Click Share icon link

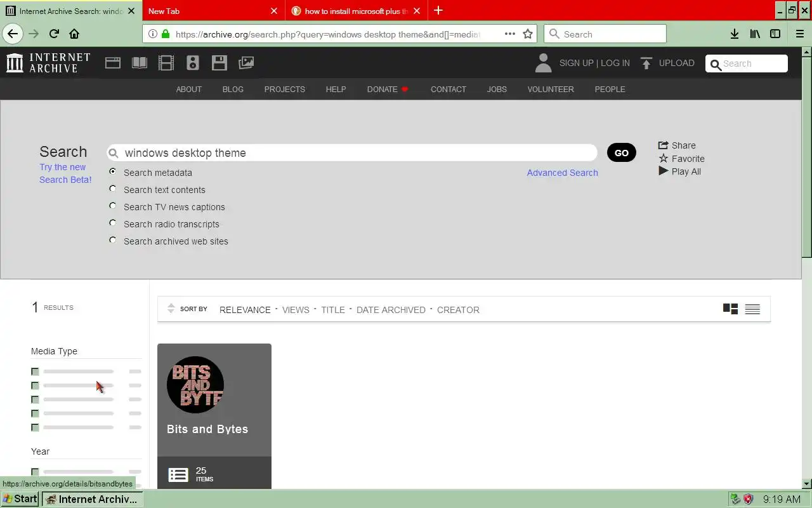click(677, 145)
